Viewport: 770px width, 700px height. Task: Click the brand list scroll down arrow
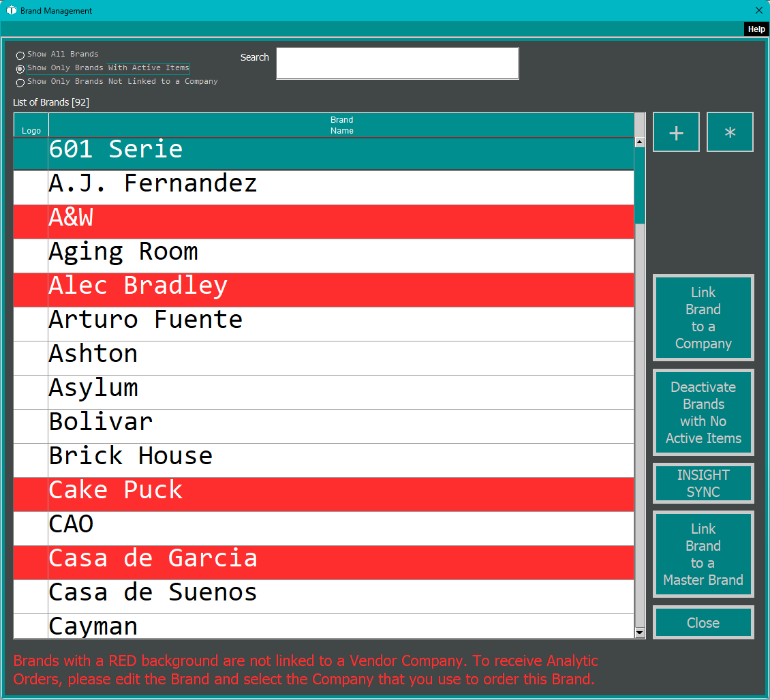tap(639, 633)
